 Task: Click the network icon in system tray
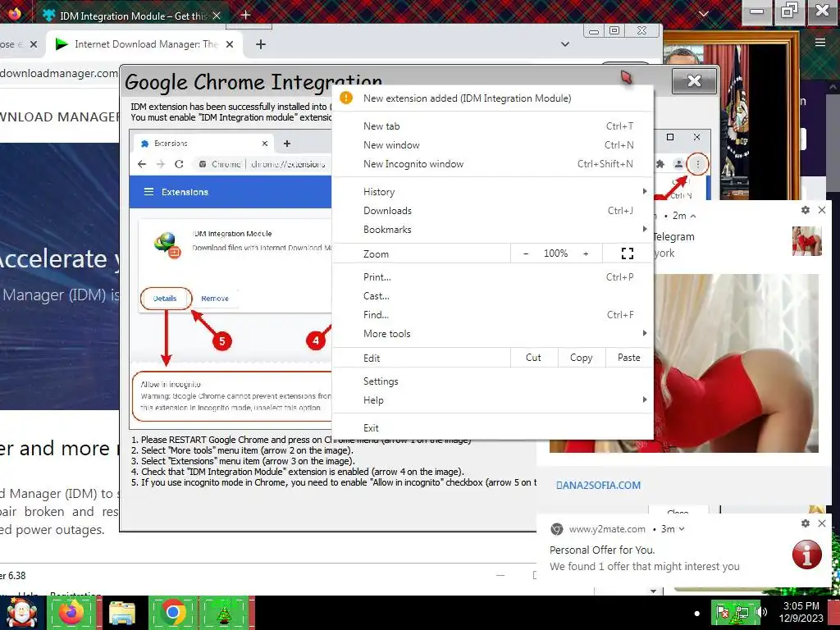tap(742, 612)
